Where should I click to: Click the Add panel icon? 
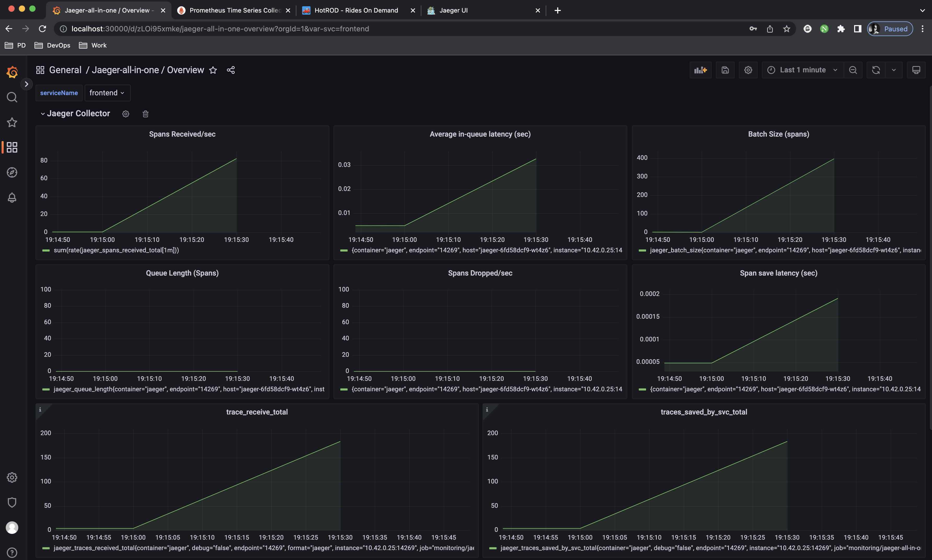(700, 70)
